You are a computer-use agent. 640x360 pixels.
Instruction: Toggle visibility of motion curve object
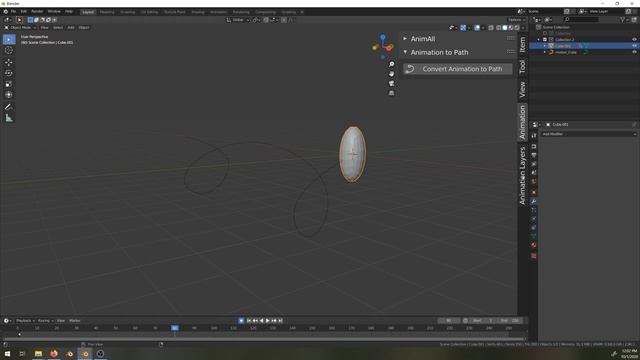[x=634, y=52]
